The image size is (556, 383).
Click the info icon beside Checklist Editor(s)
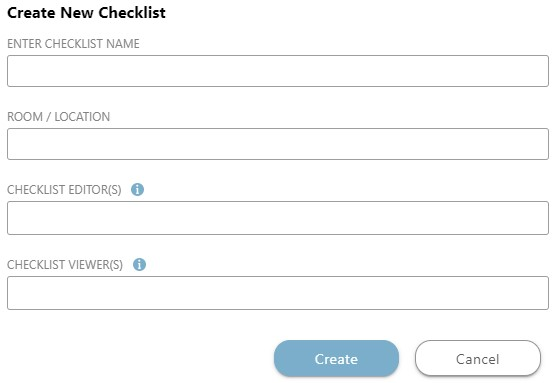138,189
